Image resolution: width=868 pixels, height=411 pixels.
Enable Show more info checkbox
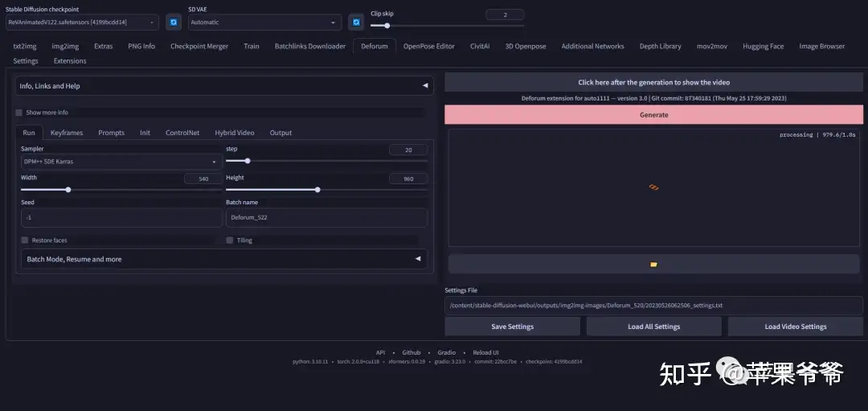(18, 113)
